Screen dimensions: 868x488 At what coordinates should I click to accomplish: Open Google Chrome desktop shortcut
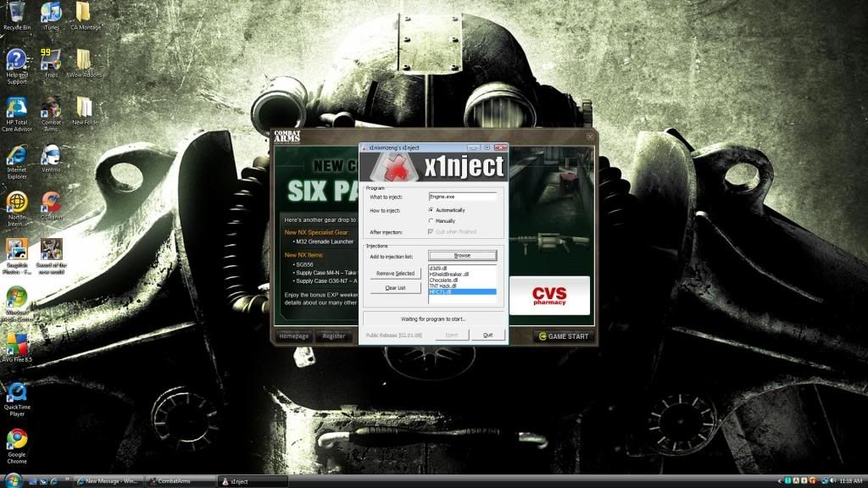click(17, 447)
